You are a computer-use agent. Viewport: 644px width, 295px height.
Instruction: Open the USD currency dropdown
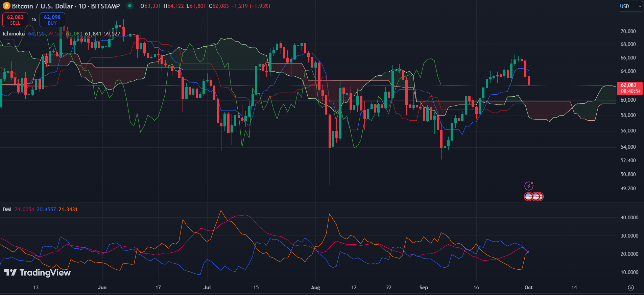click(630, 6)
